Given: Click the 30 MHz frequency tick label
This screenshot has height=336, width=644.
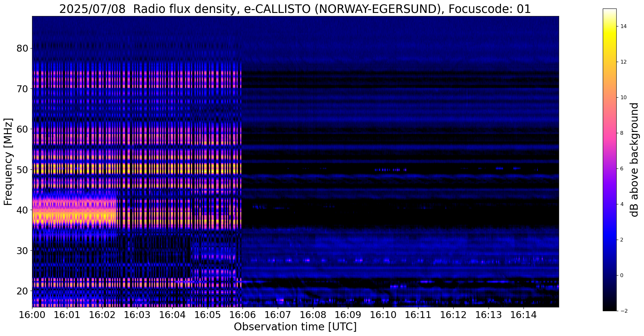Looking at the screenshot, I should pos(22,250).
